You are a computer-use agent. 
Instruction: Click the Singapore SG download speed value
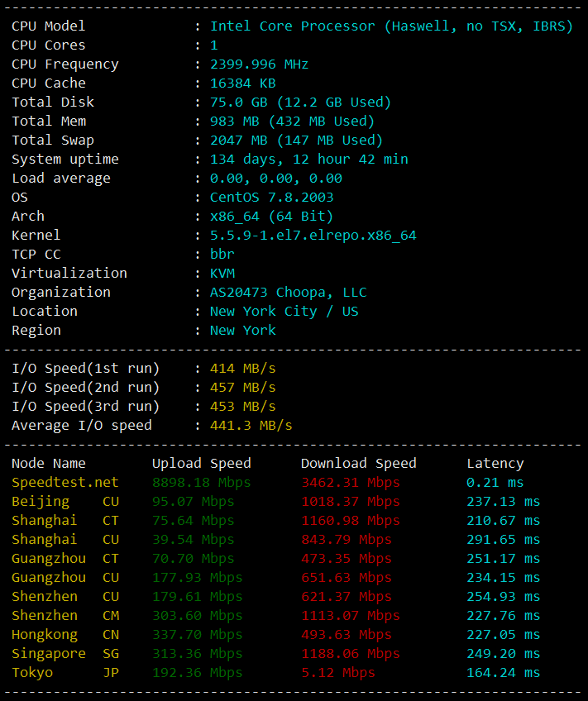(351, 654)
